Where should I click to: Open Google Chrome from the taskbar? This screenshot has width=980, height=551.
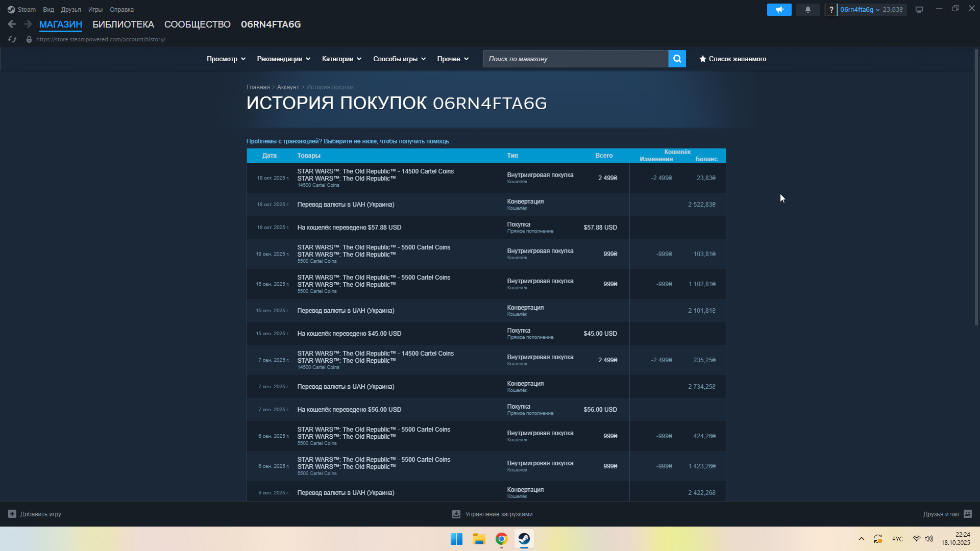pyautogui.click(x=501, y=539)
